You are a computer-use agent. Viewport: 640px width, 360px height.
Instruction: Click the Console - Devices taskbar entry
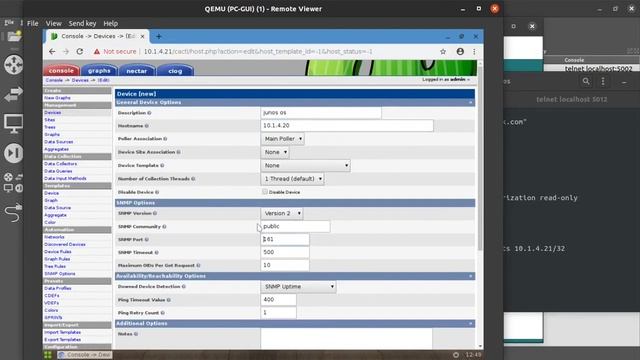point(84,355)
